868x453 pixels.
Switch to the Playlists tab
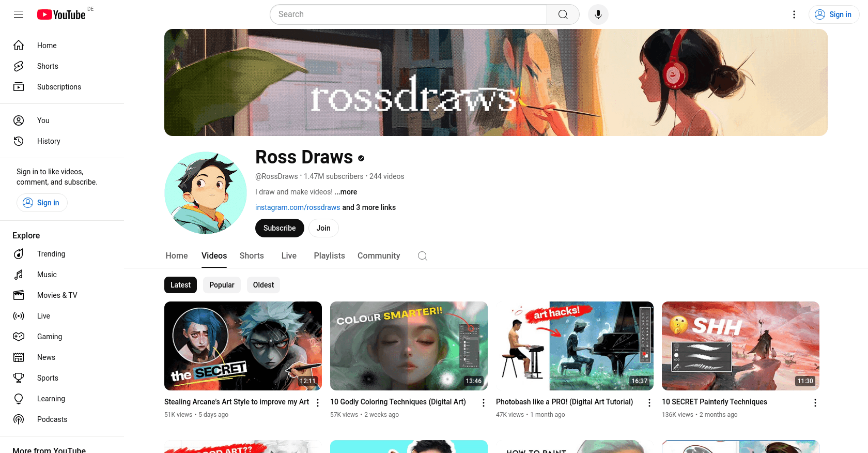(x=329, y=256)
